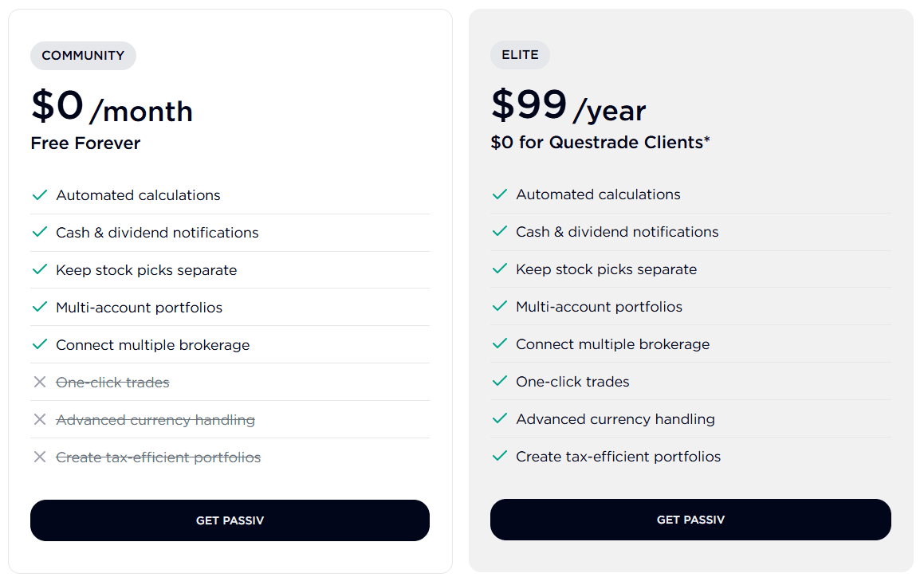Viewport: 924px width, 581px height.
Task: Click the X icon beside One-click trades
Action: pos(40,383)
